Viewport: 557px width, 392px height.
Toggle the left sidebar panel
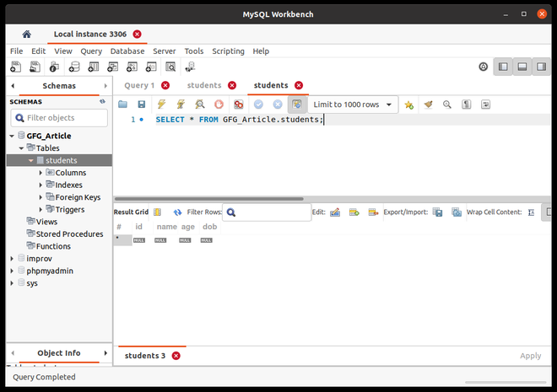tap(503, 67)
